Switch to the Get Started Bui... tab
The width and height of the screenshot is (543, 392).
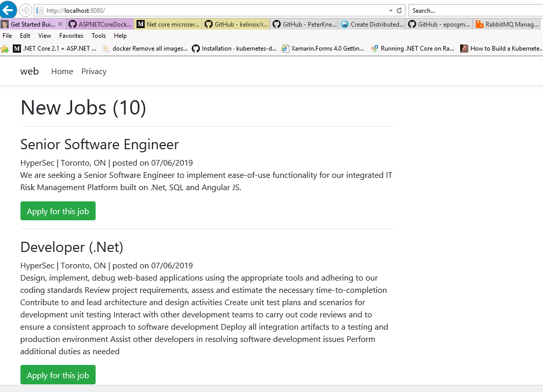(33, 24)
